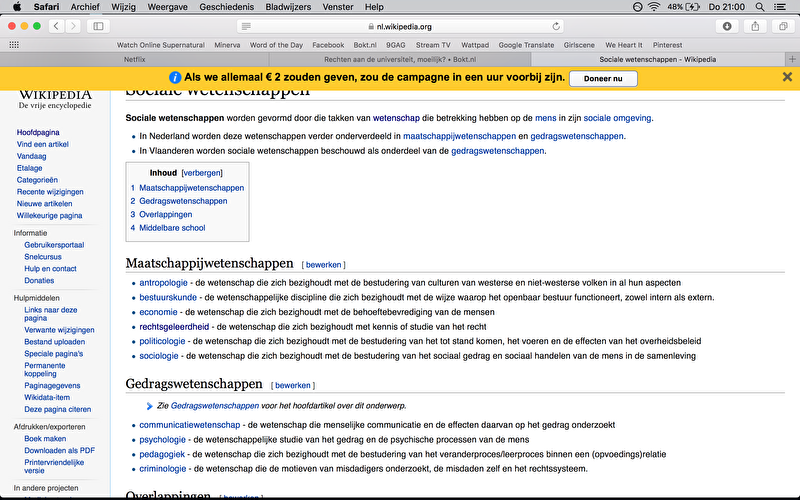Screen dimensions: 800x500
Task: Open the antropologie article link
Action: pyautogui.click(x=163, y=283)
